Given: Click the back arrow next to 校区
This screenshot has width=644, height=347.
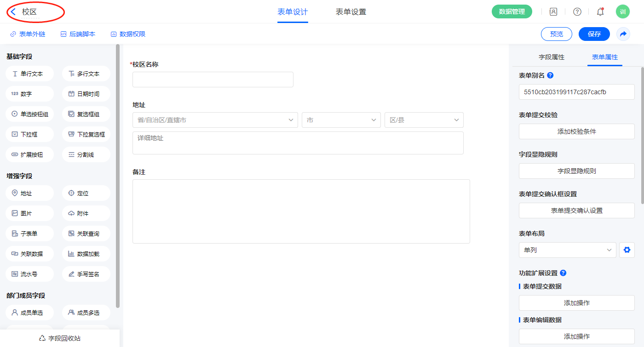Looking at the screenshot, I should [x=13, y=12].
